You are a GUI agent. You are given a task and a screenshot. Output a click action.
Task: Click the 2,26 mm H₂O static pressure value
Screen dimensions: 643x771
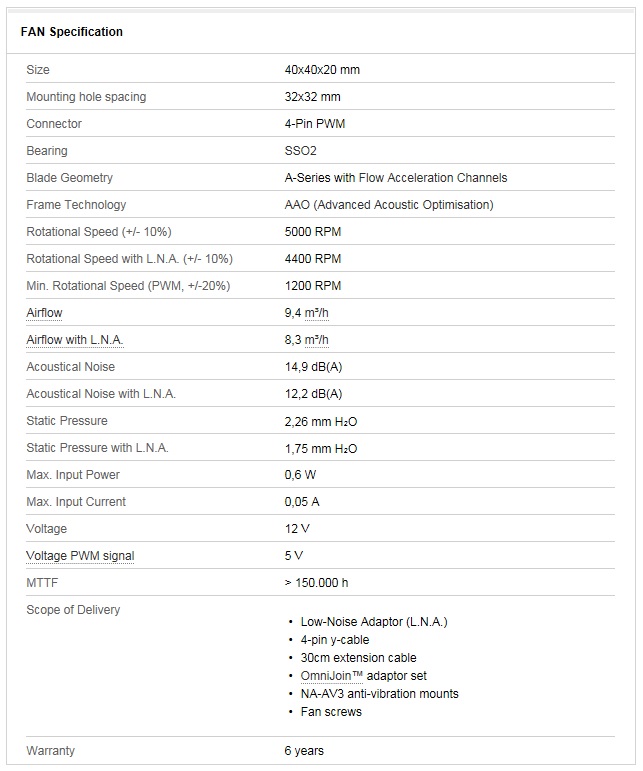pyautogui.click(x=321, y=421)
